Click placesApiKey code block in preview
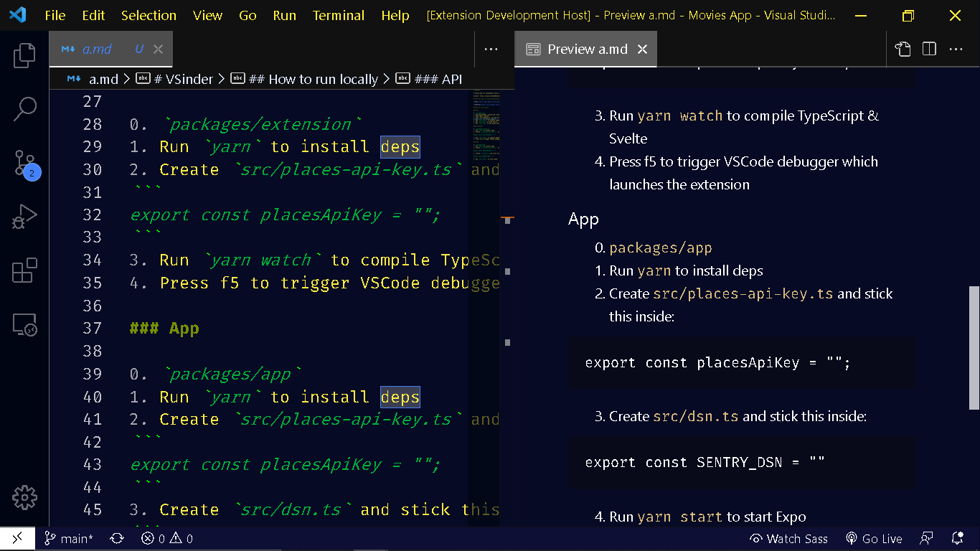 (x=741, y=362)
